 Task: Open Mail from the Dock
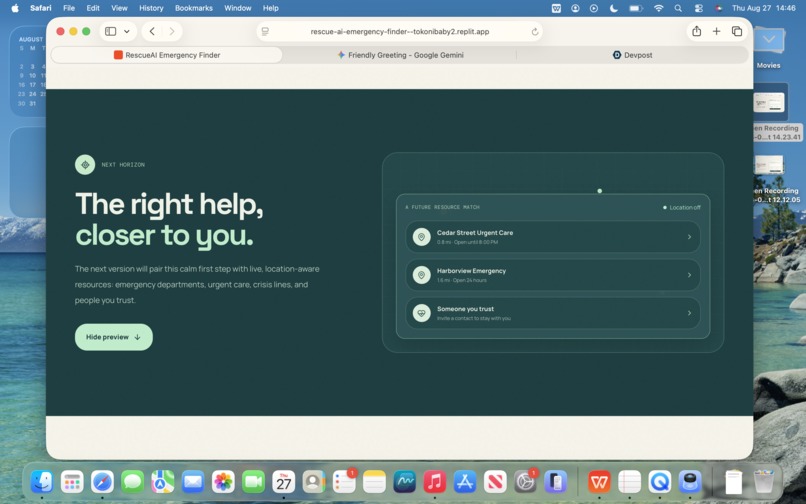[193, 482]
